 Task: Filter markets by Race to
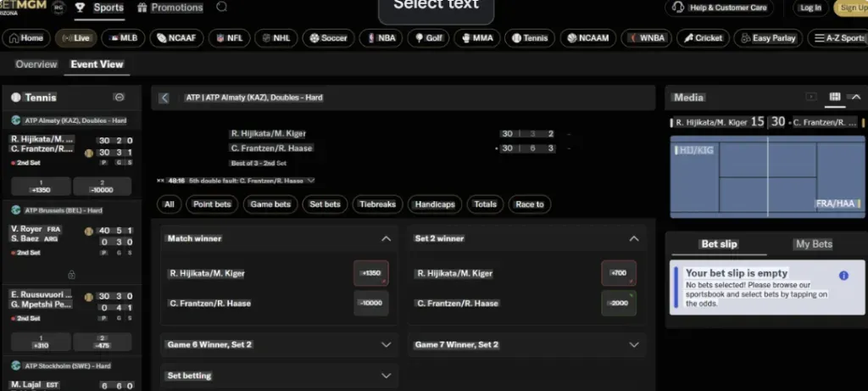[530, 204]
